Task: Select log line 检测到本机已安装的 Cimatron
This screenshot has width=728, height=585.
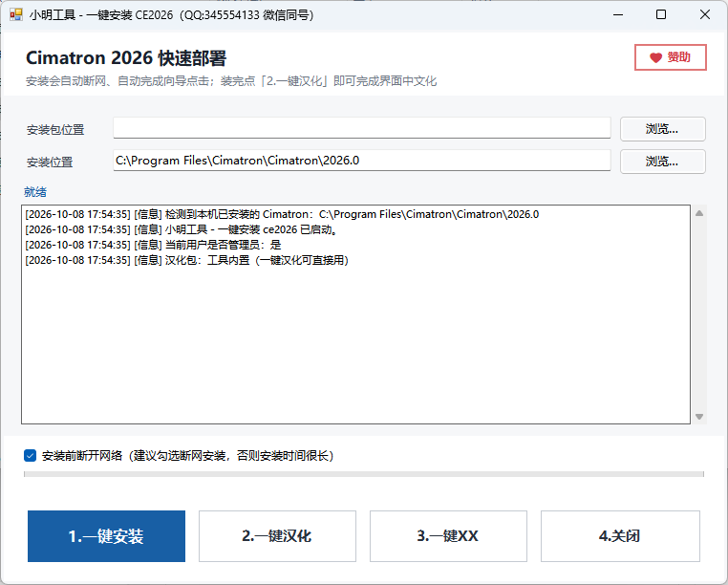Action: pyautogui.click(x=282, y=214)
